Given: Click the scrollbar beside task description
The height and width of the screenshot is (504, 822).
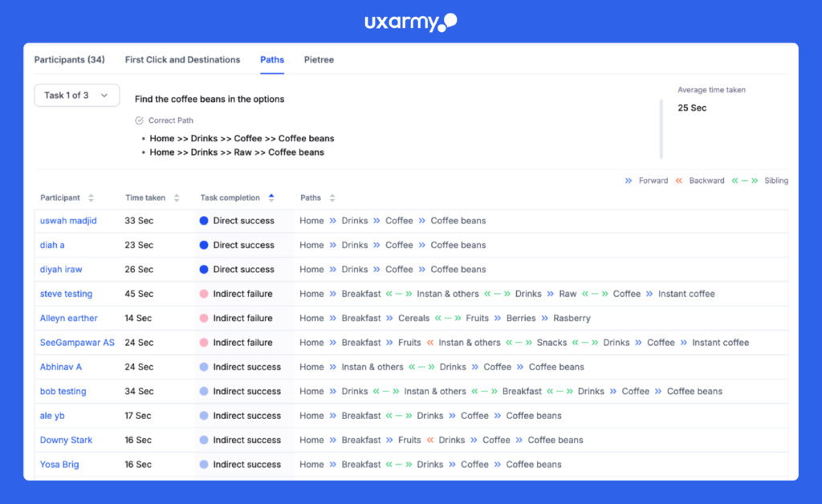Looking at the screenshot, I should tap(661, 128).
